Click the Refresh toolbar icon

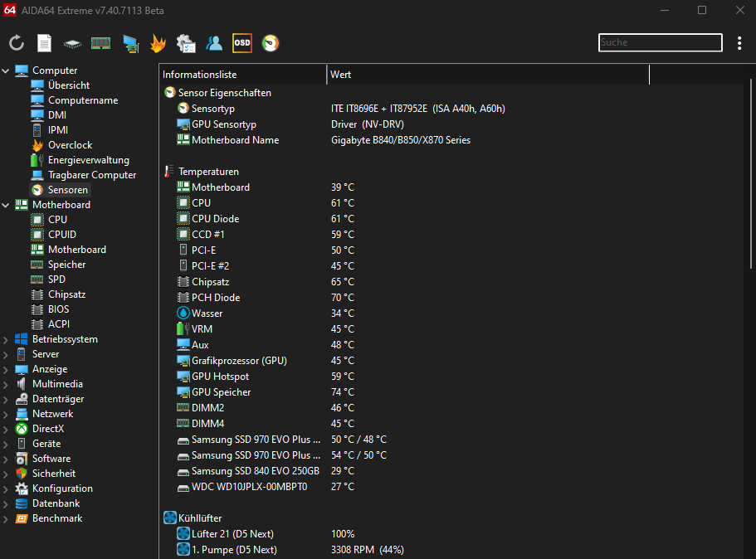(17, 43)
